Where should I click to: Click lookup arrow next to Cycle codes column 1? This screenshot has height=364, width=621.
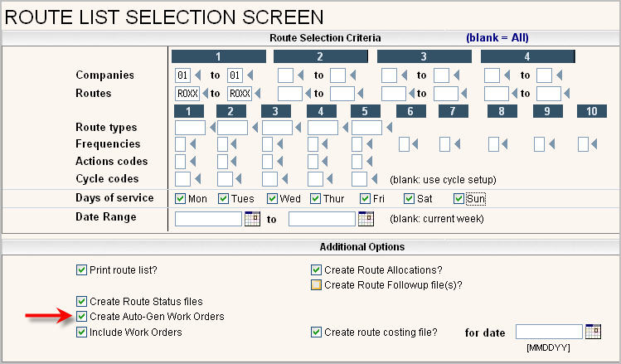click(x=197, y=179)
